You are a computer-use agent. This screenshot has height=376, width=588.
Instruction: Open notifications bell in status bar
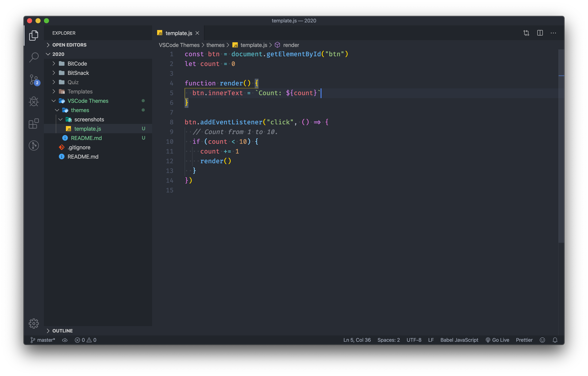pos(555,340)
